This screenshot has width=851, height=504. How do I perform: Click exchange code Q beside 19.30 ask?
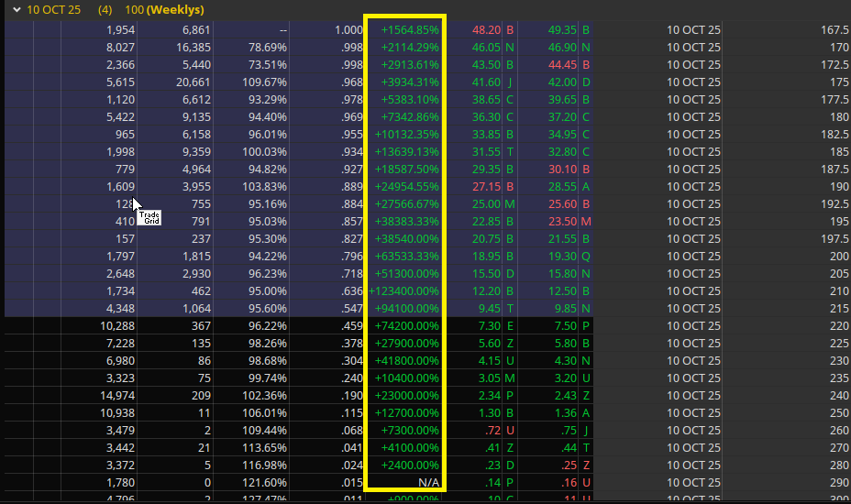coord(586,256)
